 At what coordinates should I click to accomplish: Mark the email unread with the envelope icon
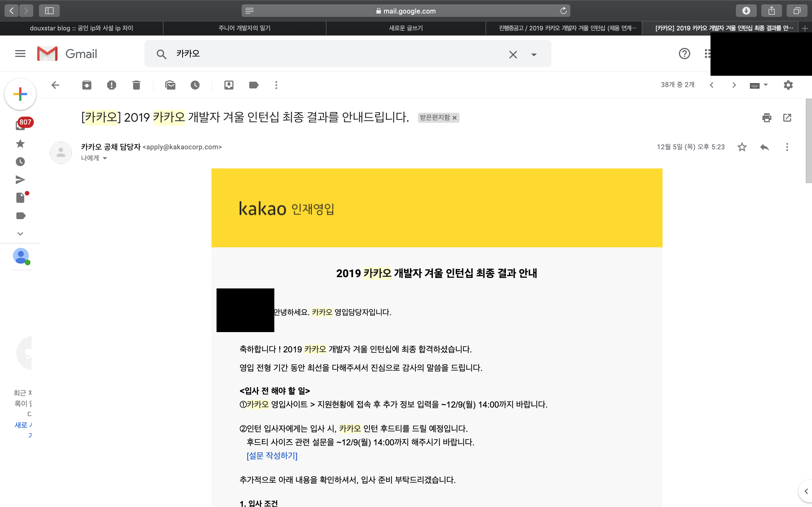point(170,85)
